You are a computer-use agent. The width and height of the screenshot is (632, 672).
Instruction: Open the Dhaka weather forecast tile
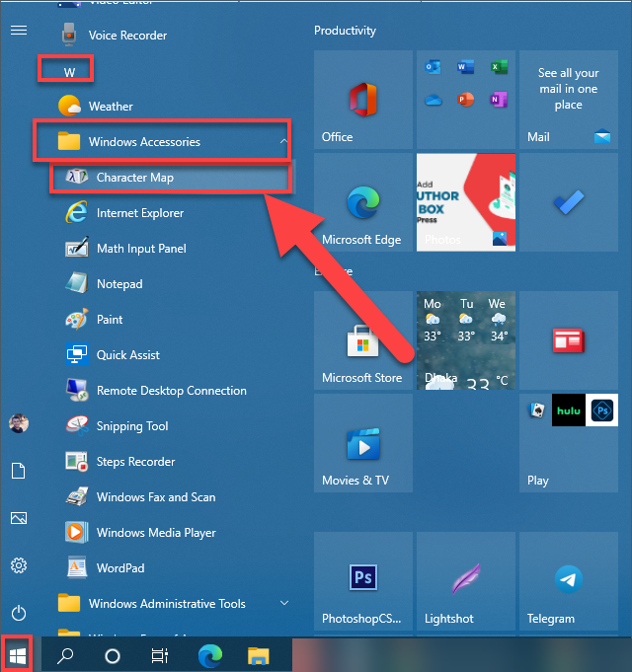(466, 340)
